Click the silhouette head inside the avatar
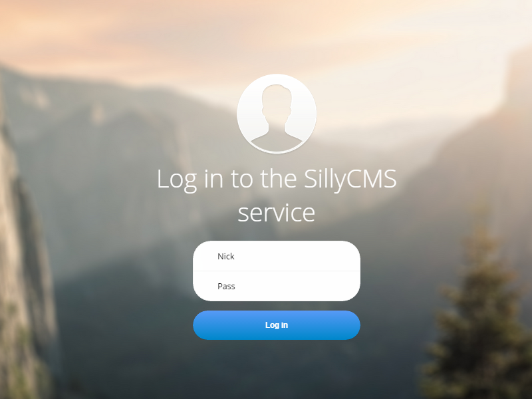The image size is (532, 399). 277,104
